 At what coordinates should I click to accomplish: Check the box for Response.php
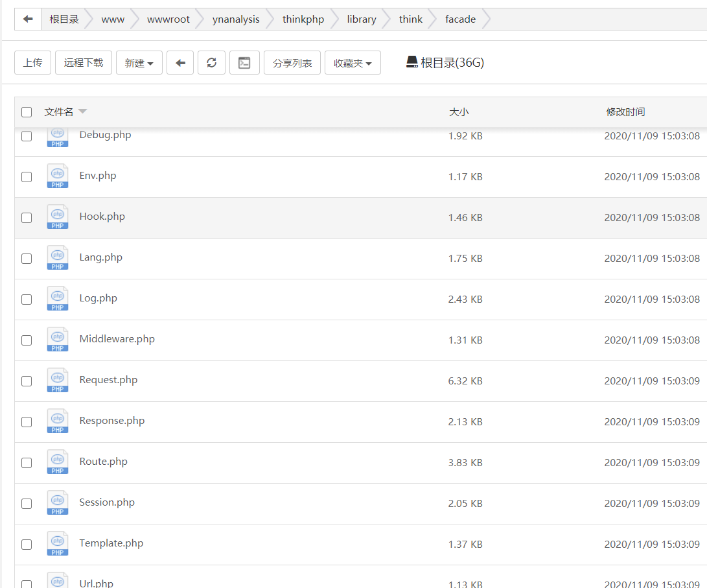pyautogui.click(x=27, y=422)
